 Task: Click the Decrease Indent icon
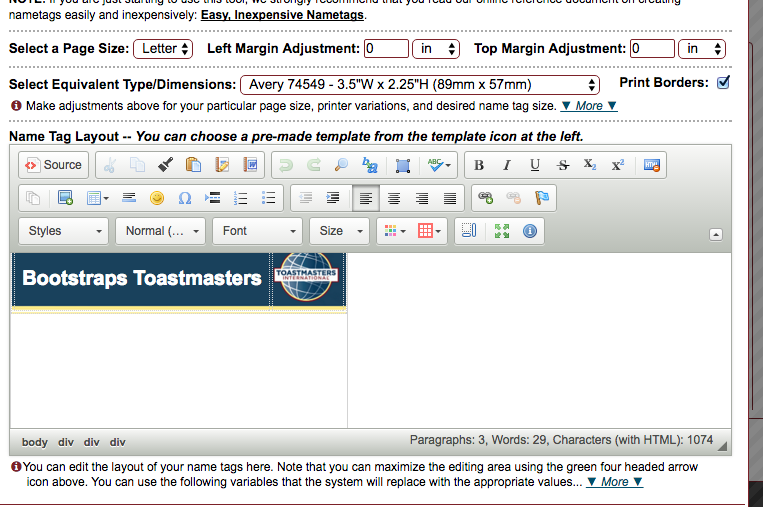click(x=305, y=198)
